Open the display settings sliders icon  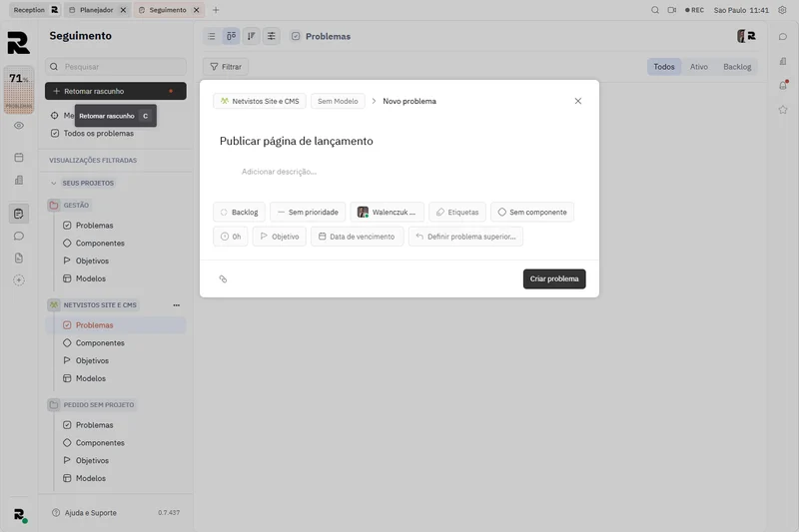coord(271,36)
